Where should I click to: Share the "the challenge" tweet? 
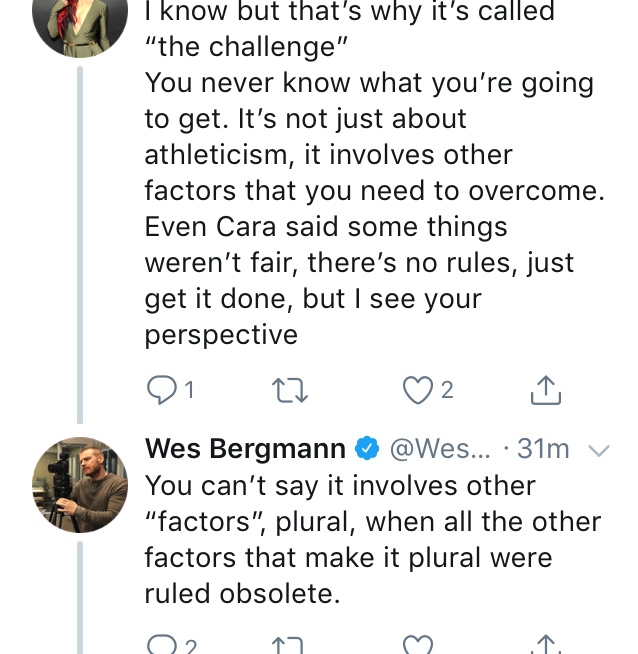coord(546,390)
